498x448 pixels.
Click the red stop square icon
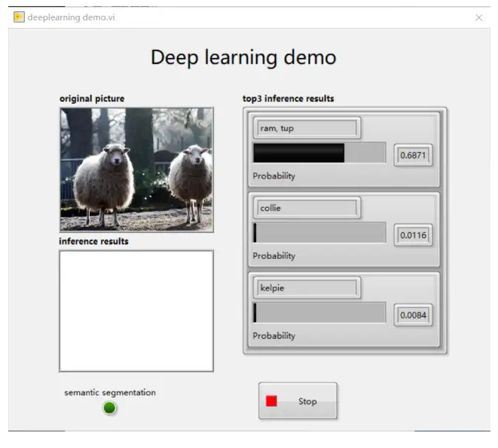click(x=271, y=401)
